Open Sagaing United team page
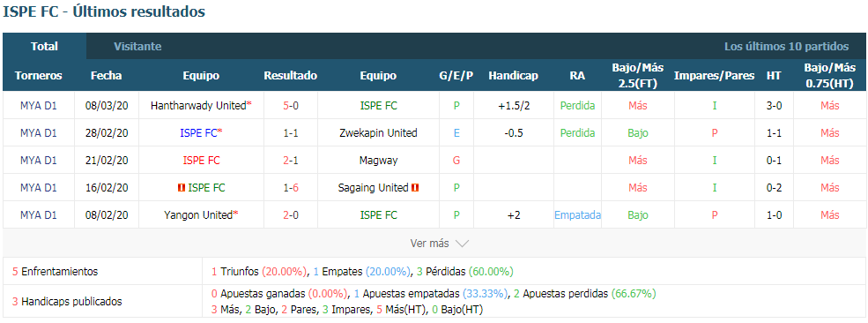This screenshot has width=868, height=323. (x=373, y=188)
